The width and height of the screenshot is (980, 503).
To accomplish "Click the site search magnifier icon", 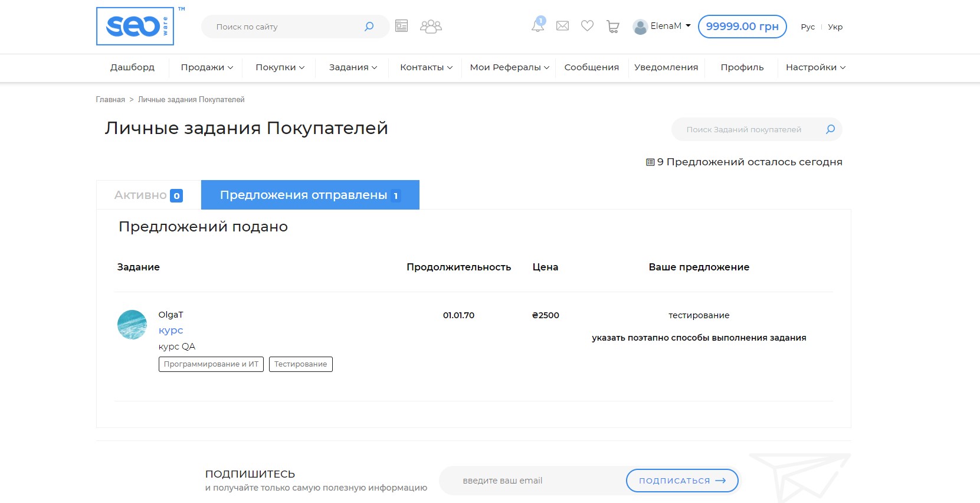I will (369, 27).
